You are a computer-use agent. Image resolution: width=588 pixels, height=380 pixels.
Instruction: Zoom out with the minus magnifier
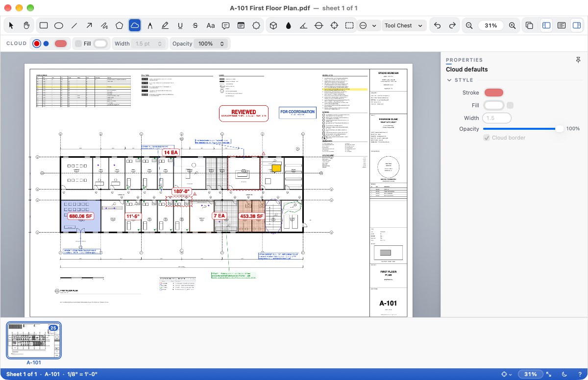[x=469, y=25]
